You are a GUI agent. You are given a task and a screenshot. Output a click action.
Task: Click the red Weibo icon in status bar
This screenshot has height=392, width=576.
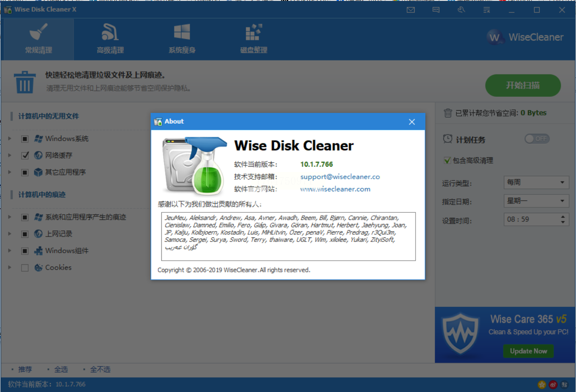[553, 384]
